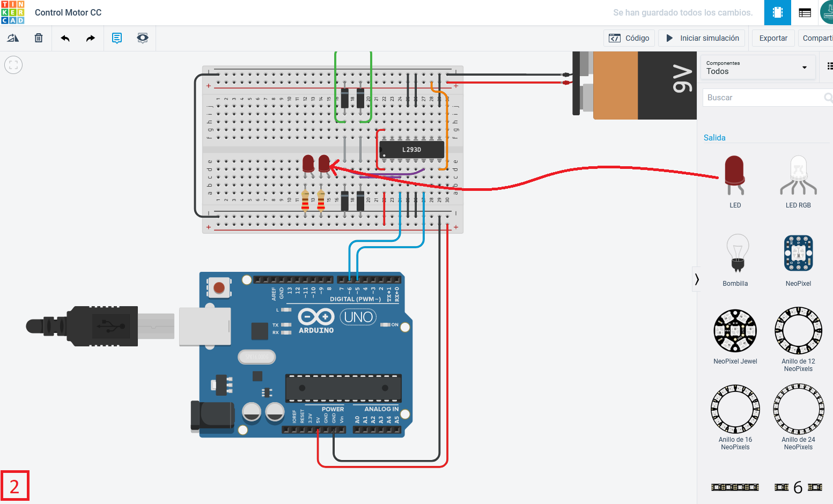
Task: Undo the last action
Action: (x=65, y=38)
